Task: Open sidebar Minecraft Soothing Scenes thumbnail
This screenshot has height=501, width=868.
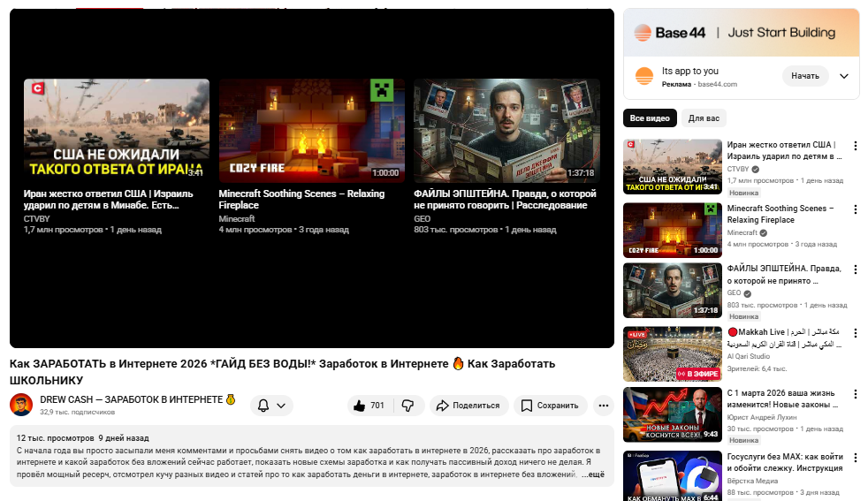Action: click(673, 230)
